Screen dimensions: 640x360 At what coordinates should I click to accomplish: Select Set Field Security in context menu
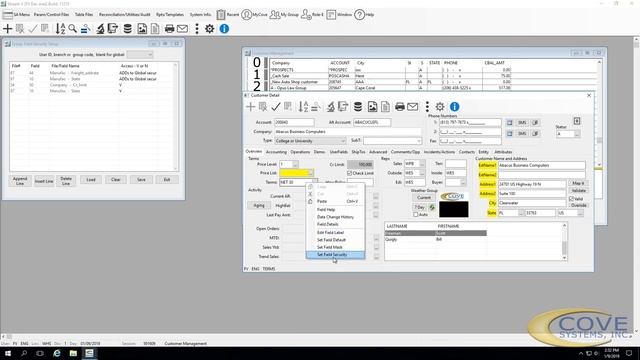(336, 255)
